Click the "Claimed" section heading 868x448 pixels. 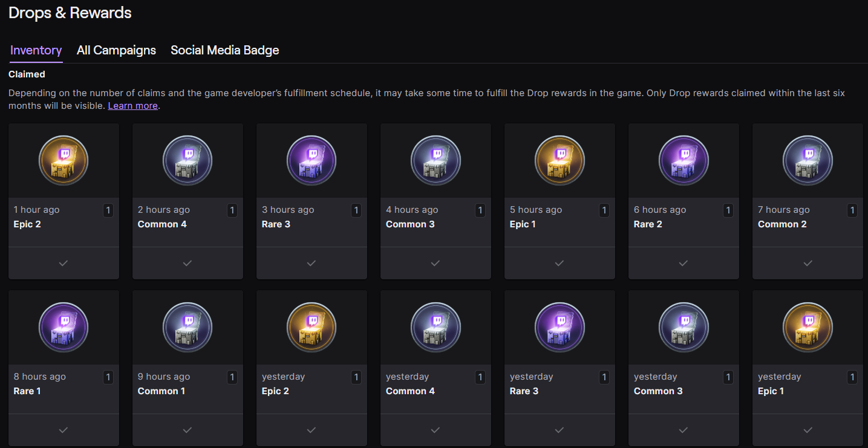(x=27, y=74)
